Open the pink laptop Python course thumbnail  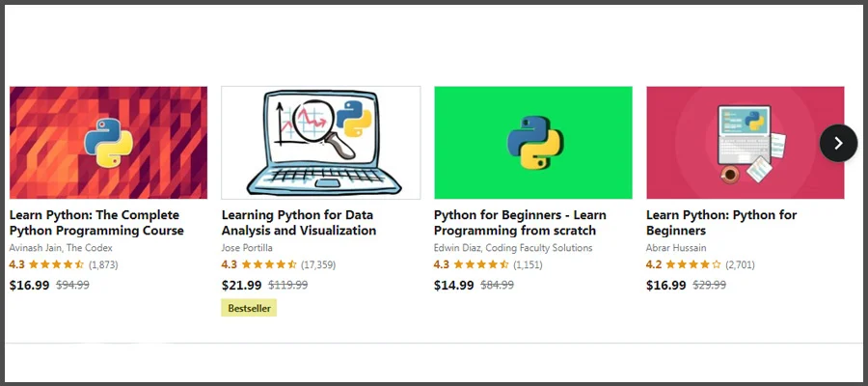745,143
